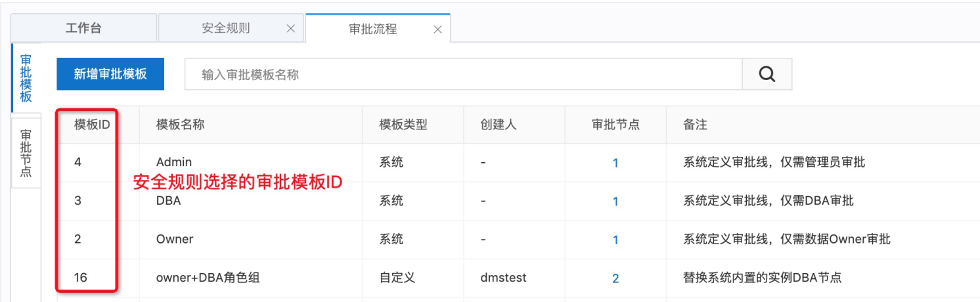980x302 pixels.
Task: Click the 模板ID column header
Action: (92, 125)
